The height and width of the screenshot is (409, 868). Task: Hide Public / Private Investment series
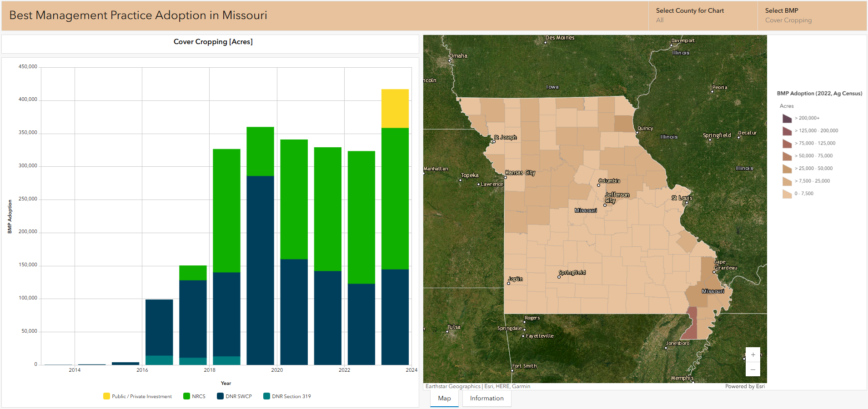click(x=137, y=396)
